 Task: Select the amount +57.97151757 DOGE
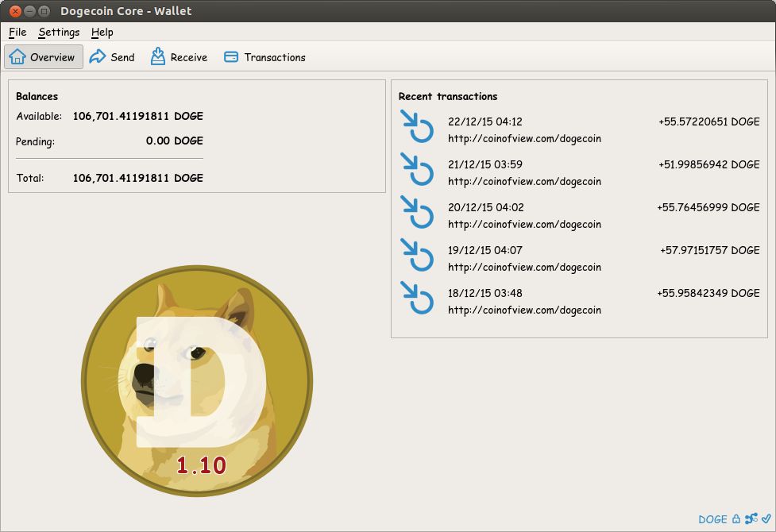click(710, 250)
